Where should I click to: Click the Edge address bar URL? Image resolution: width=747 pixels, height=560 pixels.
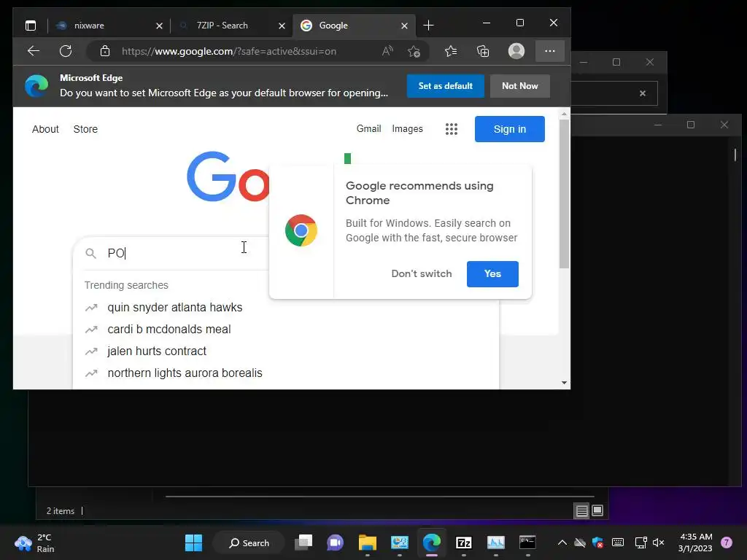click(x=229, y=51)
